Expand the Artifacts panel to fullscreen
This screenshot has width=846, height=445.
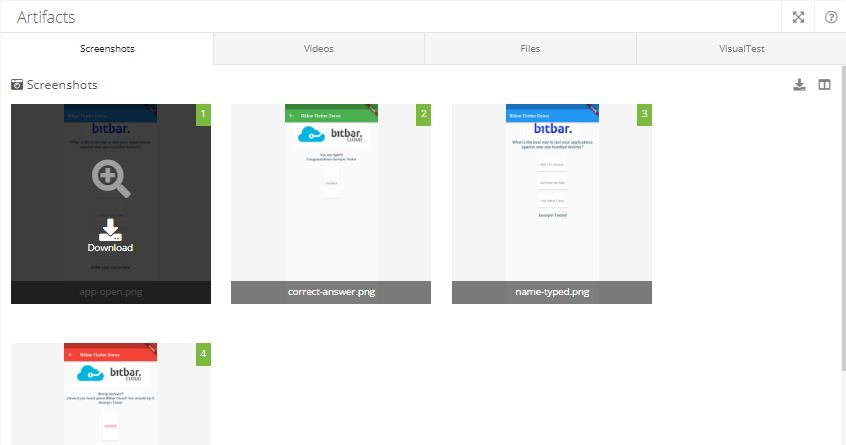798,17
